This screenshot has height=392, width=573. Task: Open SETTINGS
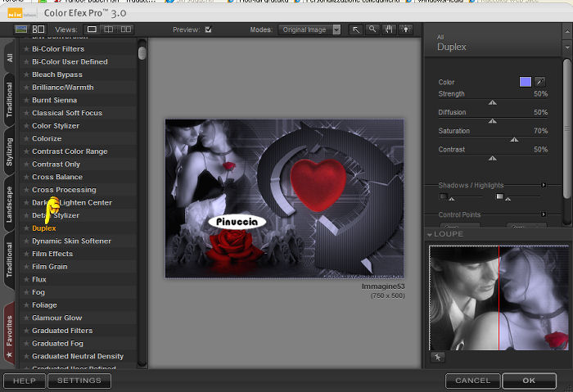(79, 381)
